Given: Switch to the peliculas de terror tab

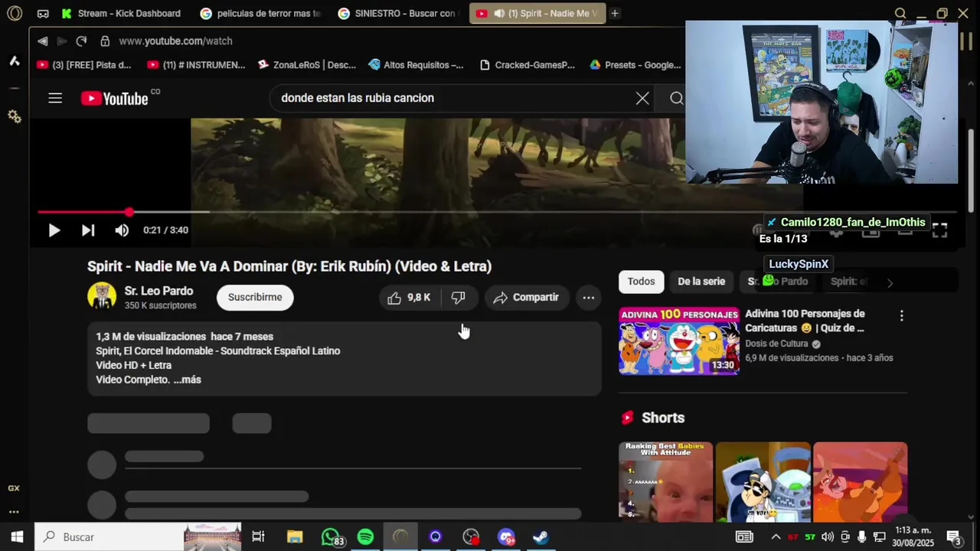Looking at the screenshot, I should coord(260,13).
